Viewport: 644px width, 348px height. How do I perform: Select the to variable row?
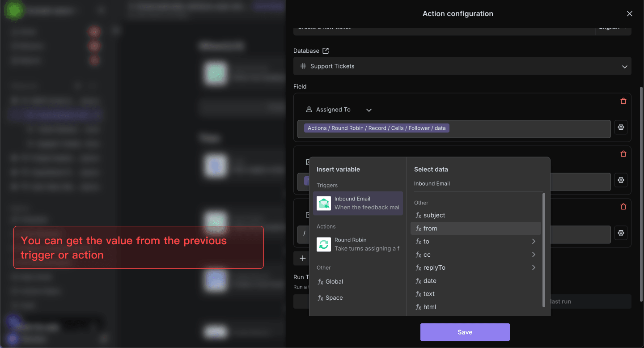pos(476,242)
